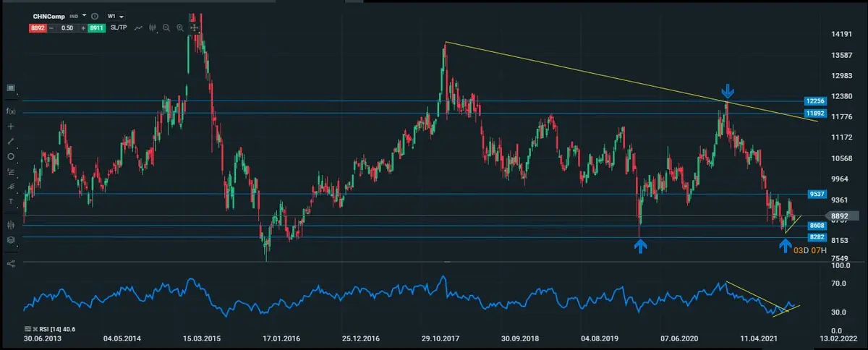Click the 9537 horizontal line price label
This screenshot has width=868, height=350.
point(817,194)
